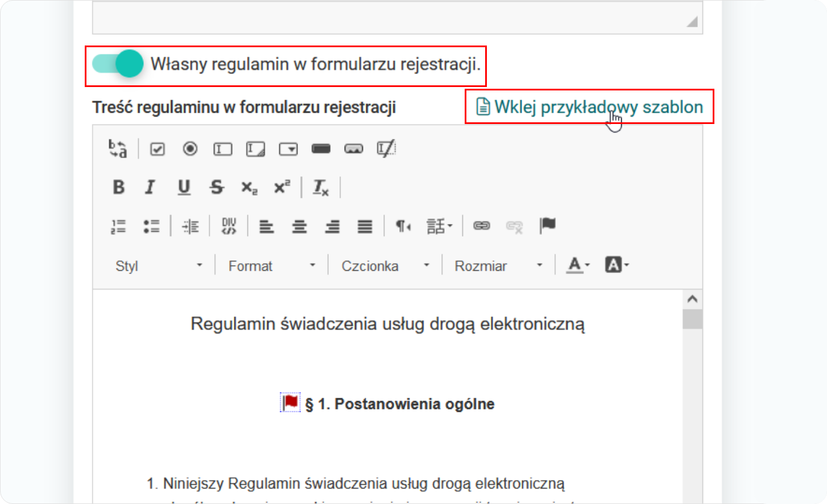The width and height of the screenshot is (827, 504).
Task: Insert a textarea form element
Action: [255, 149]
